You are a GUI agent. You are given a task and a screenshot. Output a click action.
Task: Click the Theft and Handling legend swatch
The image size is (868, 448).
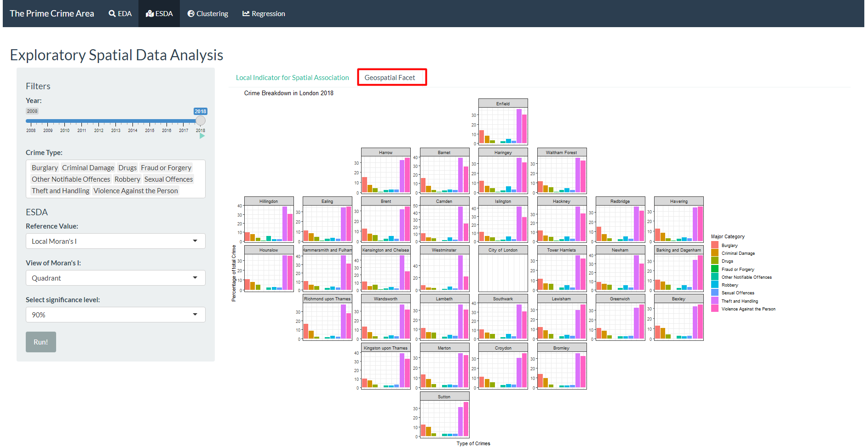(714, 301)
